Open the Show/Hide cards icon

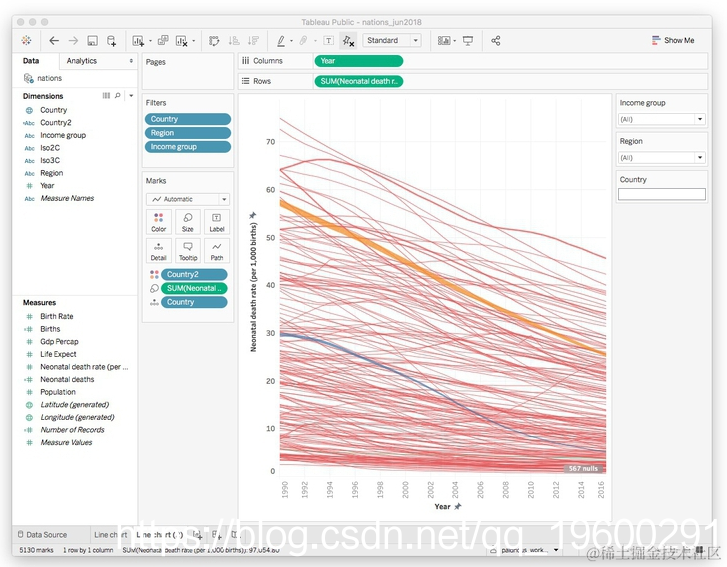(444, 41)
